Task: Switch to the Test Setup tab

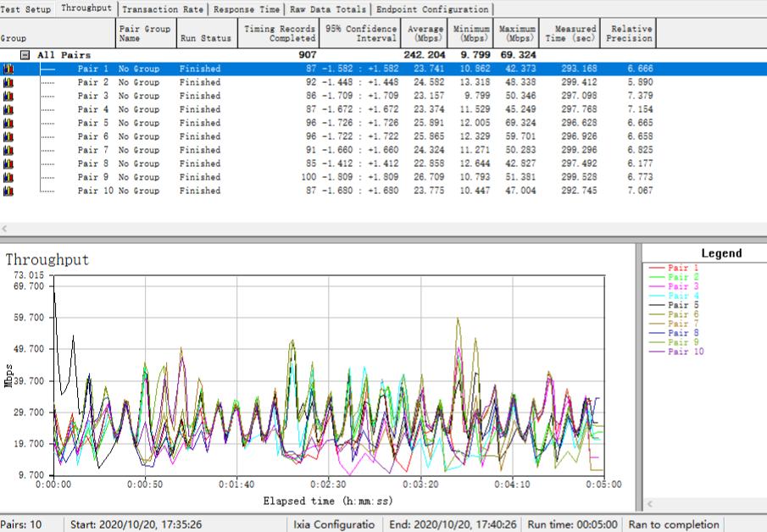Action: coord(26,9)
